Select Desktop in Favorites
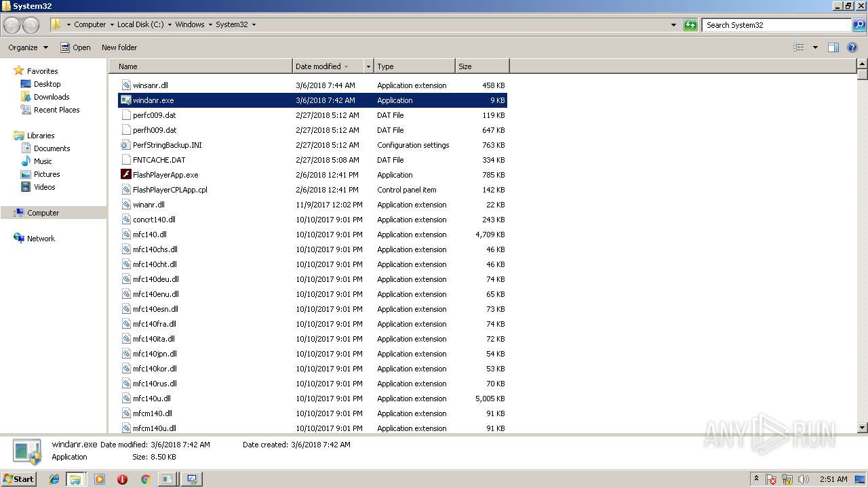868x488 pixels. click(47, 84)
